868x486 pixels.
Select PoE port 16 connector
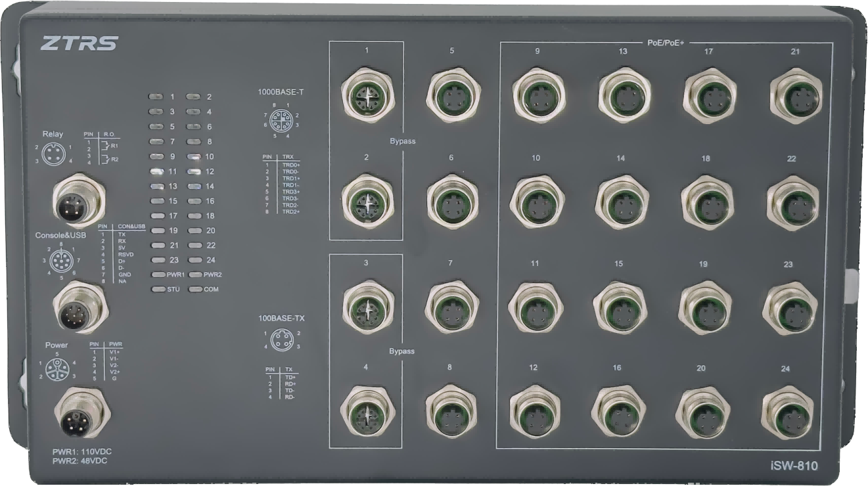(x=618, y=412)
